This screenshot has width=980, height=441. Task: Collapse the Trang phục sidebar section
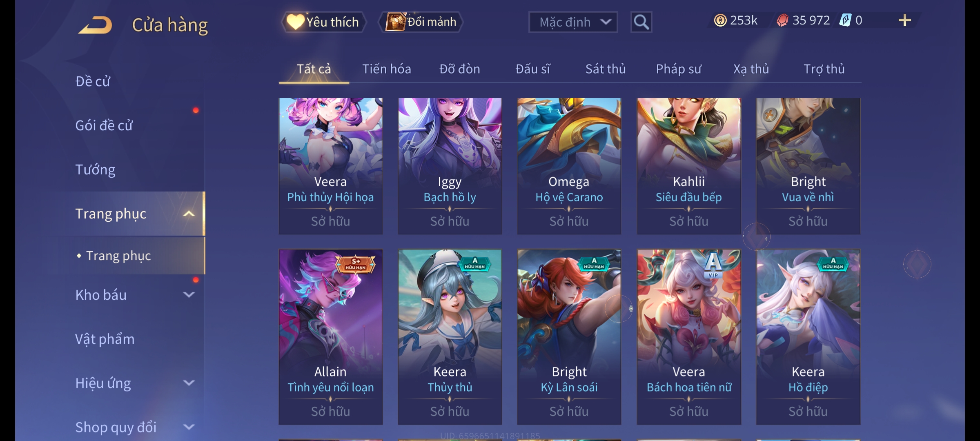coord(189,214)
